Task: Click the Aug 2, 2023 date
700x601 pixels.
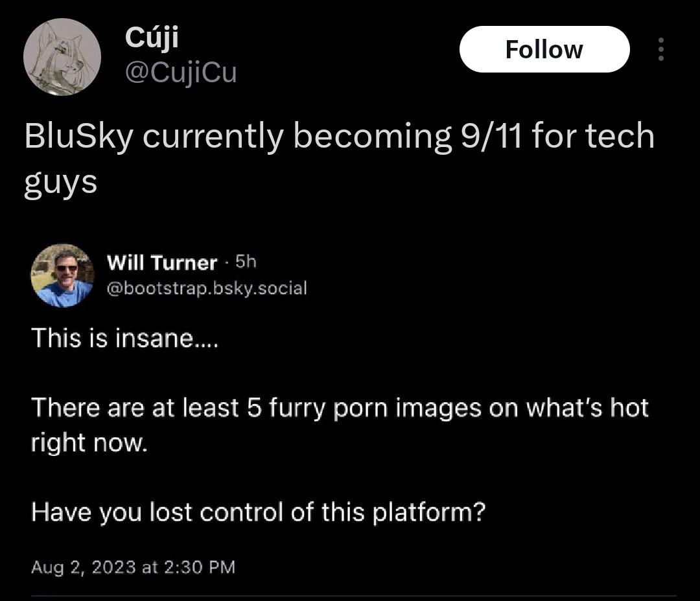Action: (x=84, y=567)
